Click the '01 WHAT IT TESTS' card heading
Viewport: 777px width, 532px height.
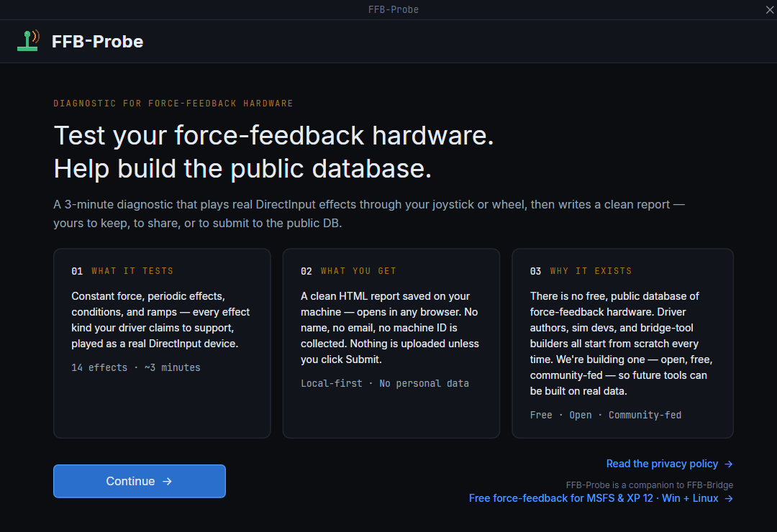point(122,271)
